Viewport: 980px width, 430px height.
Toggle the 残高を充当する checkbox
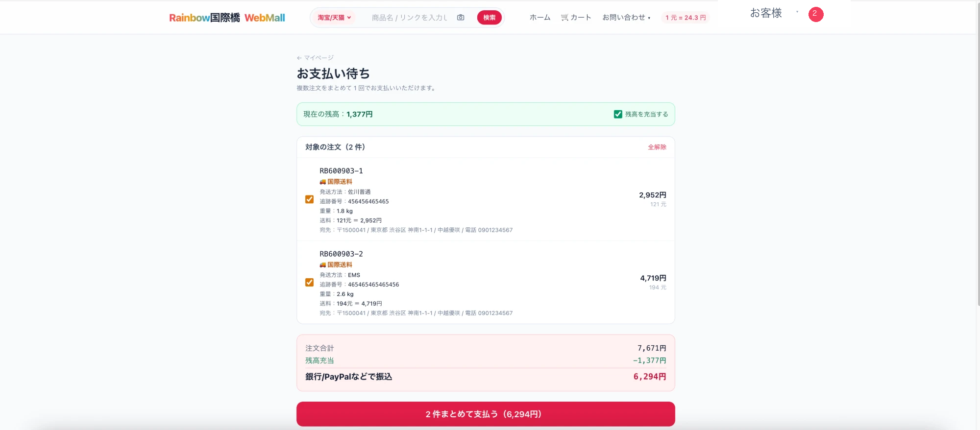[618, 114]
